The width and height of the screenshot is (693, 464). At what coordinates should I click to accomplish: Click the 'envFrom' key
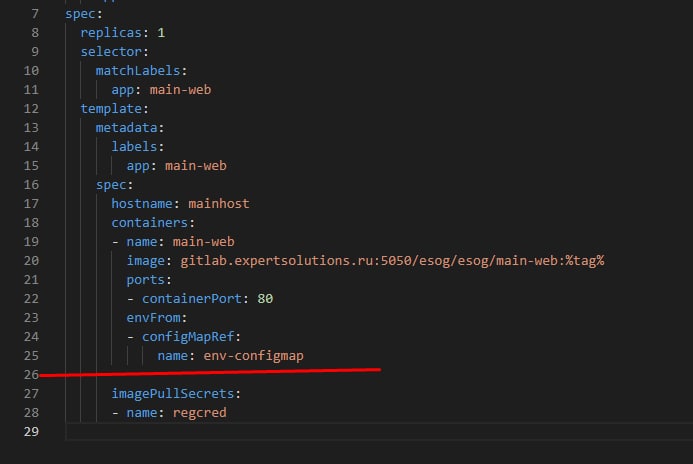click(153, 318)
